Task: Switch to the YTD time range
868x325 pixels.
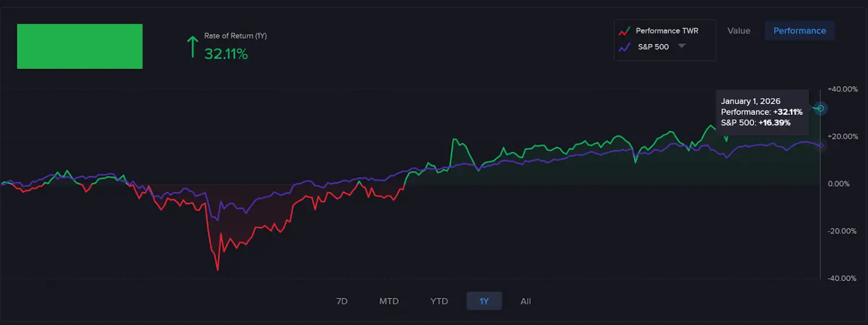Action: (x=439, y=301)
